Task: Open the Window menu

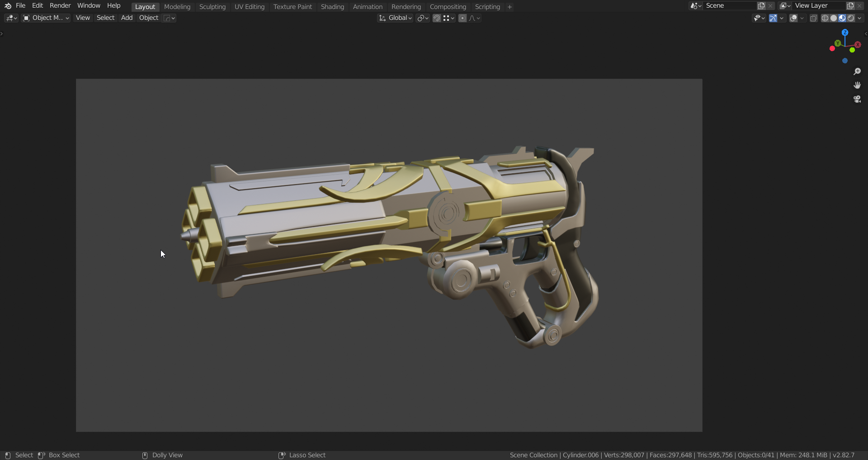Action: point(89,6)
